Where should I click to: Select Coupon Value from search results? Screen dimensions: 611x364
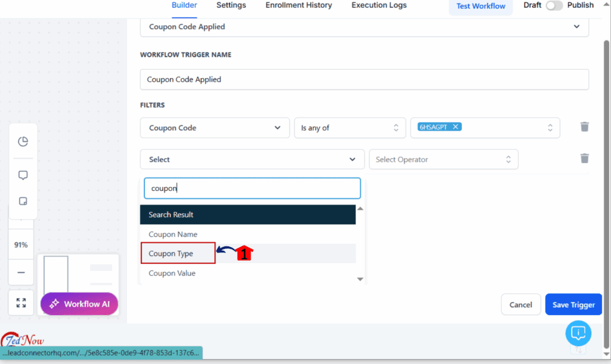pos(248,273)
